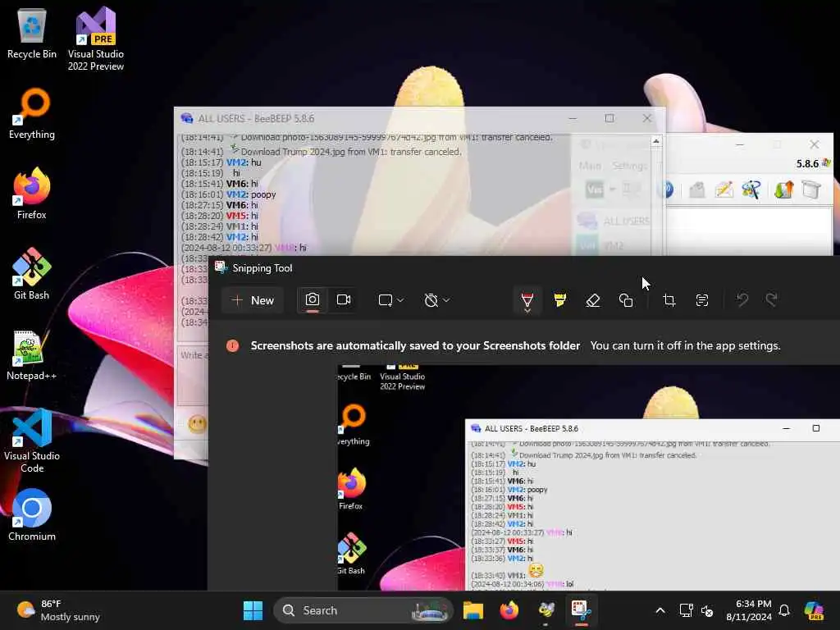Show hidden system tray icons
The image size is (840, 630).
tap(660, 610)
